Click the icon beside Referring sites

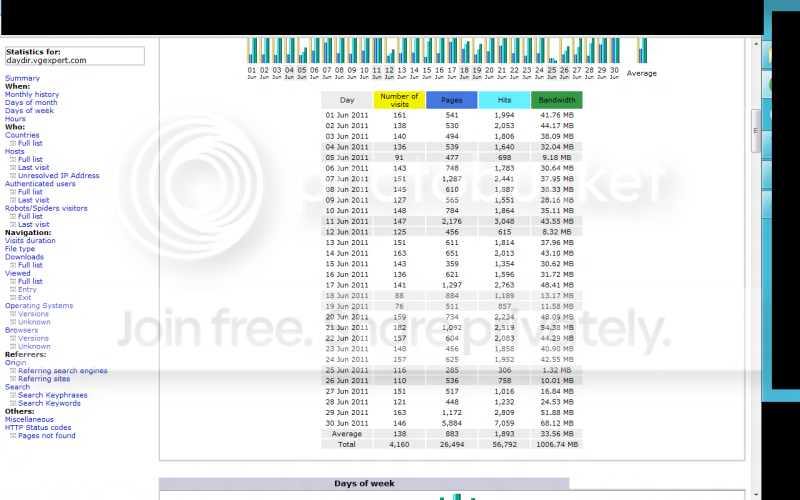point(13,380)
